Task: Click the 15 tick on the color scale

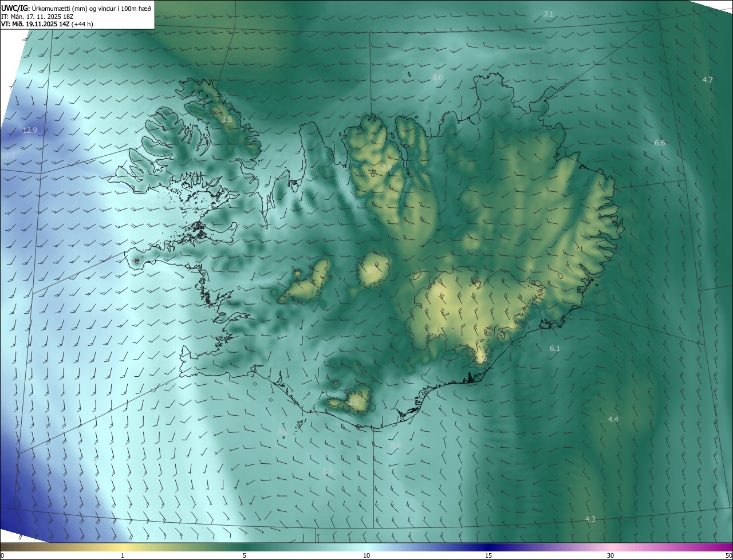Action: tap(488, 555)
